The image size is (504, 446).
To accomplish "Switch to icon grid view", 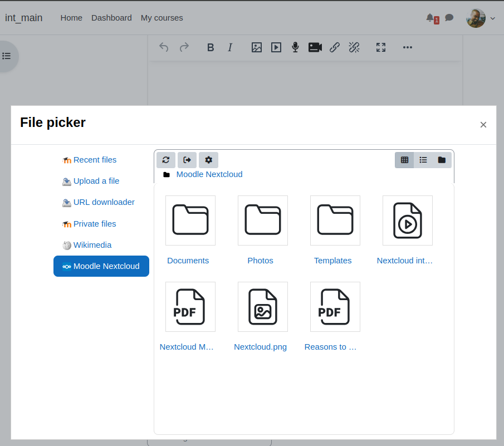I will 404,160.
